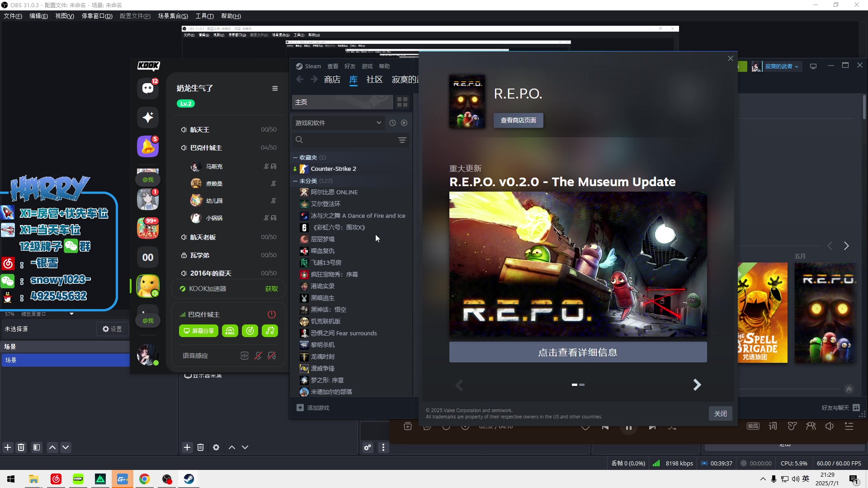The width and height of the screenshot is (868, 488).
Task: Open audio mixer three-dot menu
Action: tap(383, 448)
